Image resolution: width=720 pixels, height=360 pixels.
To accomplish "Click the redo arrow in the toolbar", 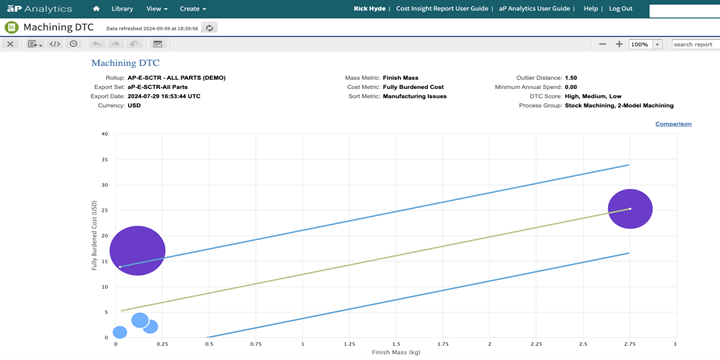I will pos(115,44).
